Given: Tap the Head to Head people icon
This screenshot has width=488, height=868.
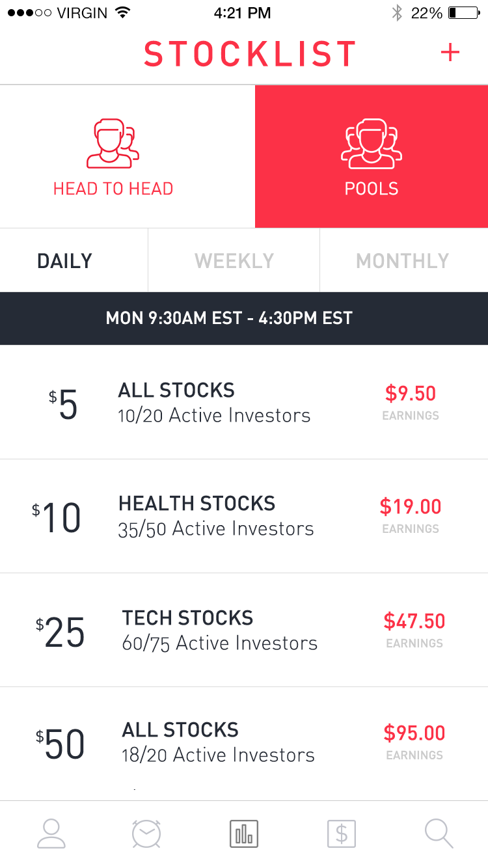Looking at the screenshot, I should [x=113, y=143].
